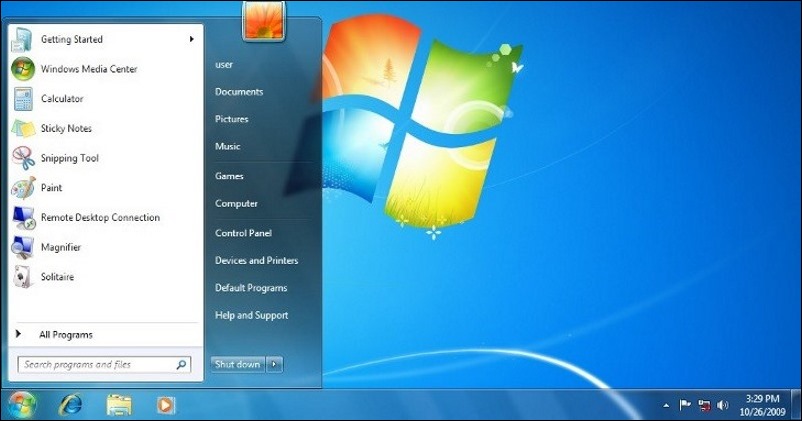This screenshot has height=421, width=802.
Task: Select the Remote Desktop Connection text label
Action: [100, 217]
